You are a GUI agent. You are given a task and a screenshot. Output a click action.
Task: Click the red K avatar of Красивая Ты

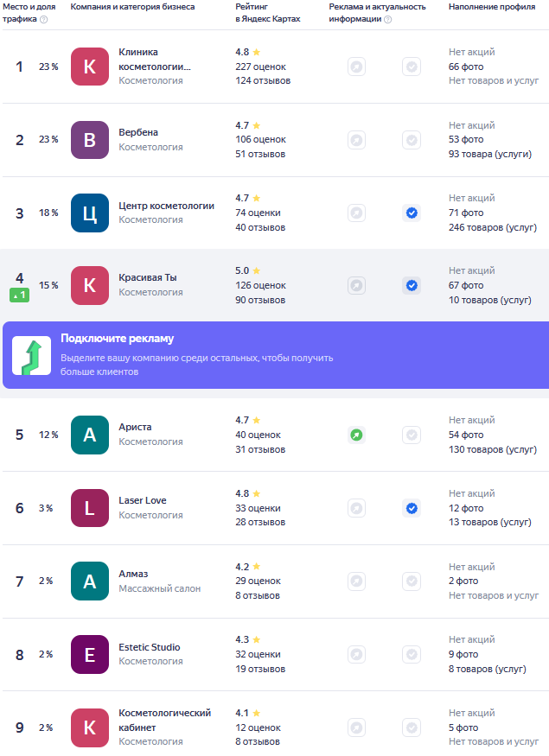[90, 285]
